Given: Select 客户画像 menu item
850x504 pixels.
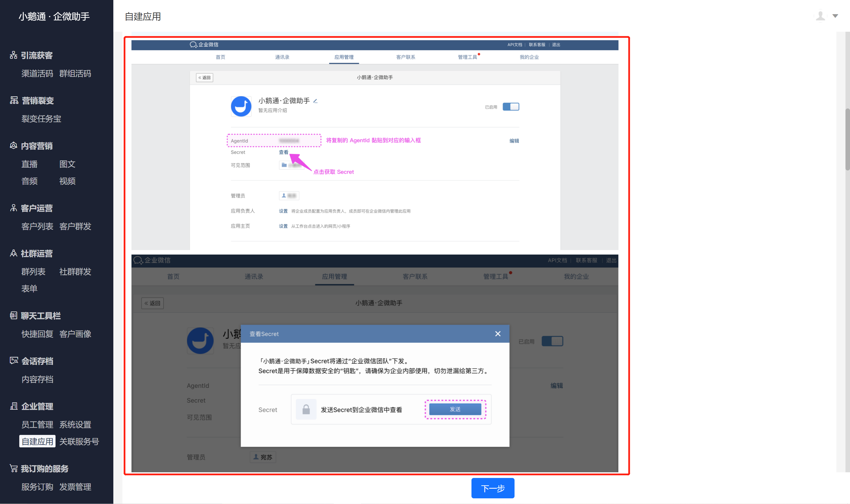Looking at the screenshot, I should pyautogui.click(x=75, y=334).
